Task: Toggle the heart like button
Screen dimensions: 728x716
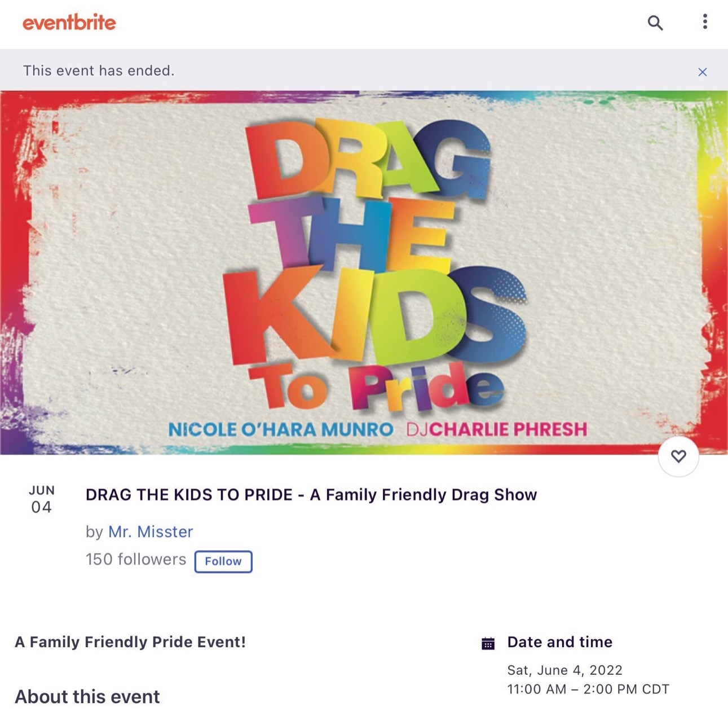Action: pyautogui.click(x=678, y=456)
